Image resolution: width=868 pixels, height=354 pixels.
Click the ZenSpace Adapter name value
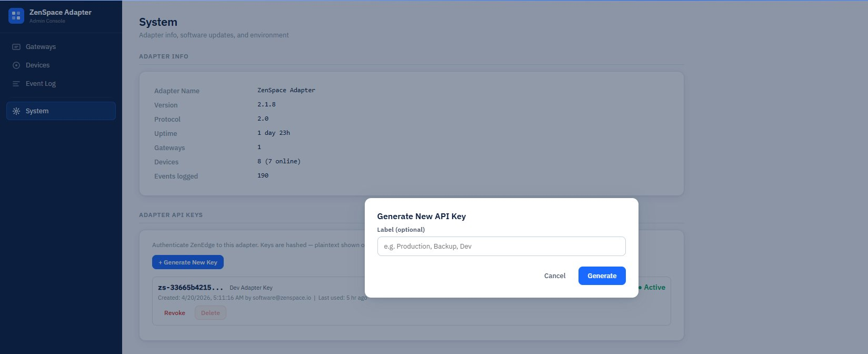coord(286,90)
